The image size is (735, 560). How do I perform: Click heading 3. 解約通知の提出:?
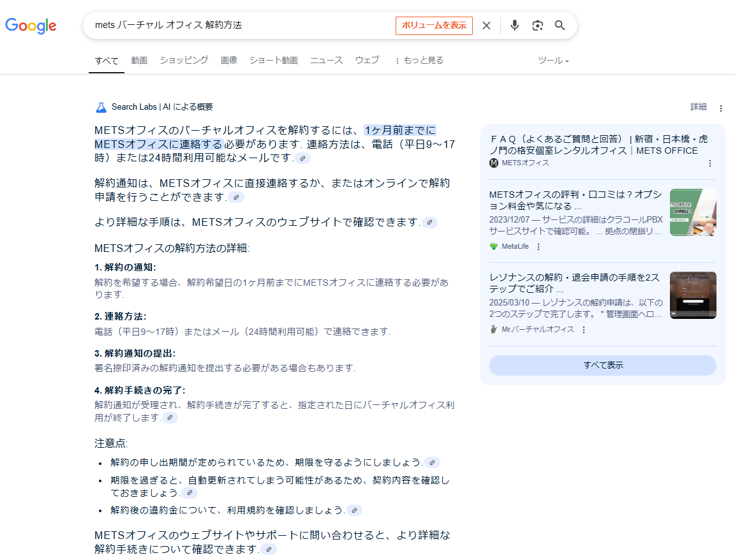click(135, 353)
